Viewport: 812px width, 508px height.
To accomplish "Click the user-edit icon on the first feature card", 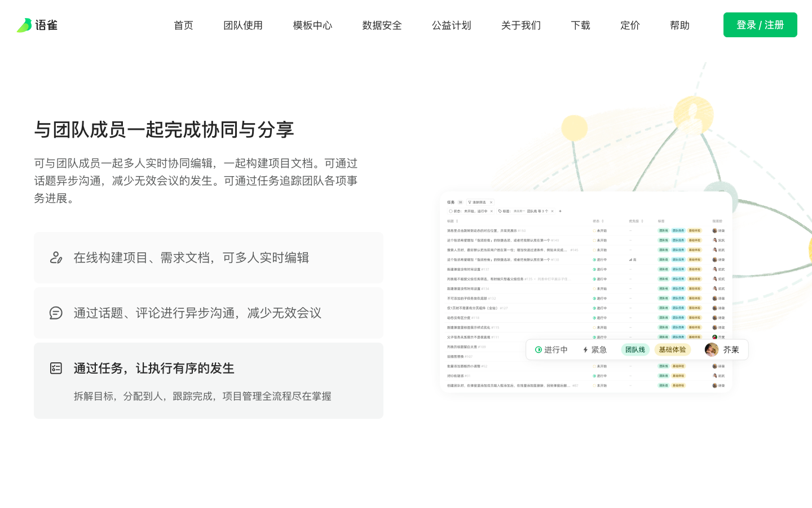I will click(56, 257).
